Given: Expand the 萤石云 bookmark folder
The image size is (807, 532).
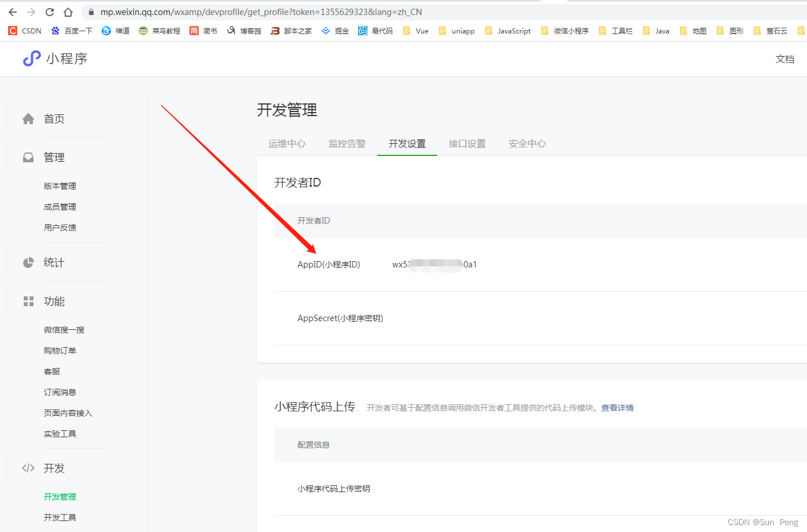Looking at the screenshot, I should coord(771,31).
